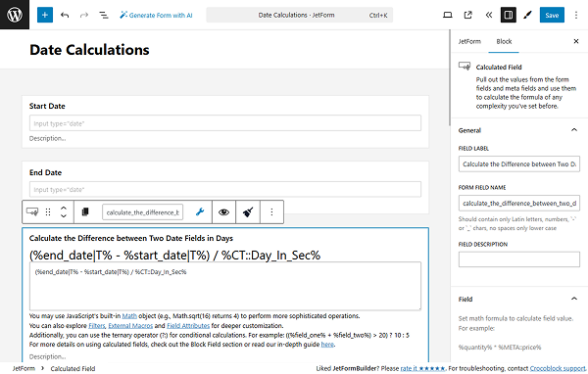Screen dimensions: 588x374
Task: Collapse the General panel section
Action: 573,130
